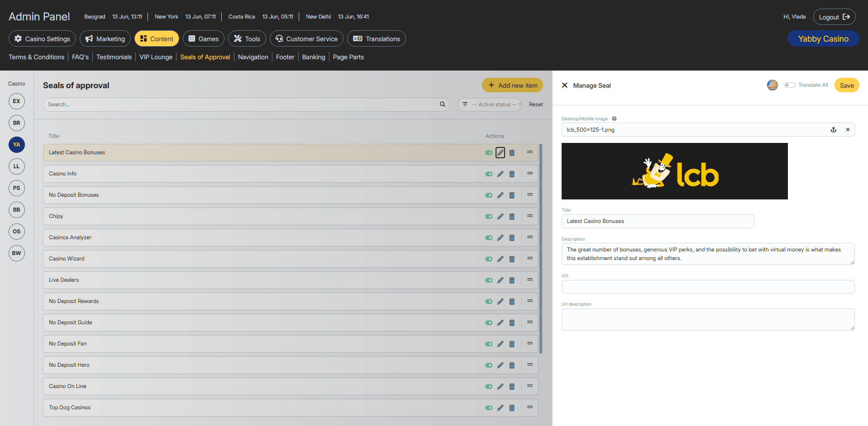Click the Url input field
The height and width of the screenshot is (426, 868).
coord(708,287)
